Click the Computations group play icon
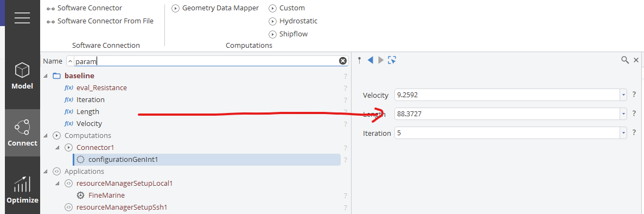The image size is (644, 214). 57,135
